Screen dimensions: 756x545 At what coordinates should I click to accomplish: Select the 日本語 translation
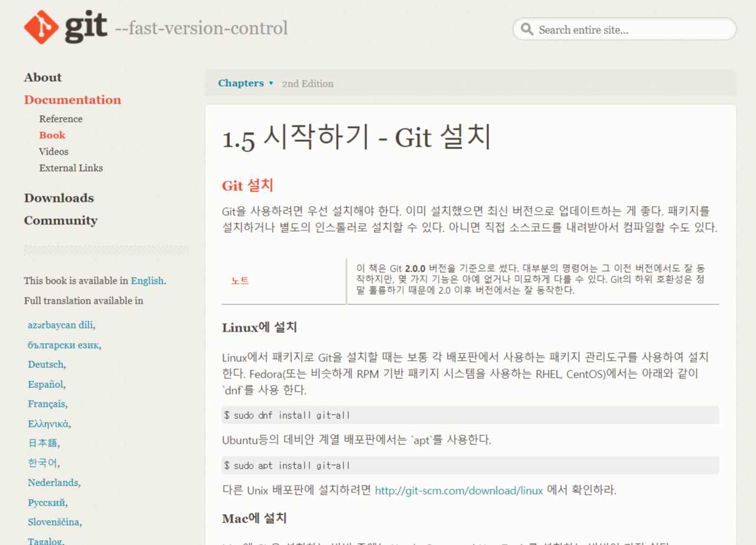click(x=42, y=443)
